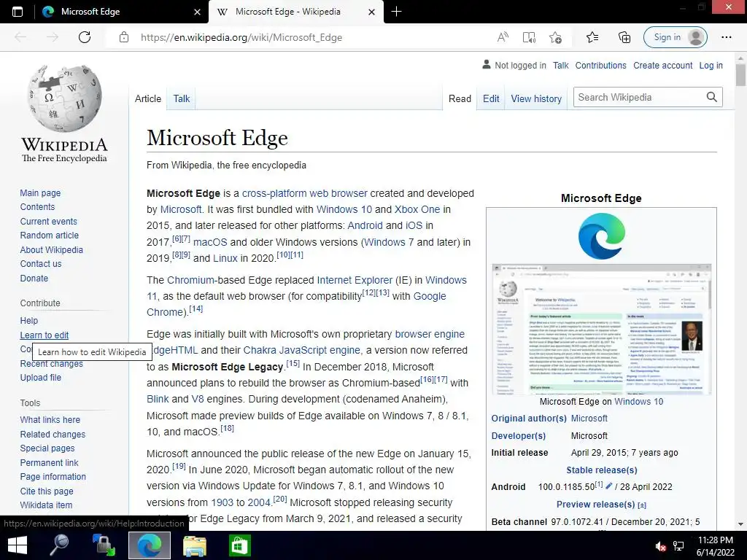Open the Edge screenshot thumbnail in infobox
The height and width of the screenshot is (560, 747).
[602, 329]
